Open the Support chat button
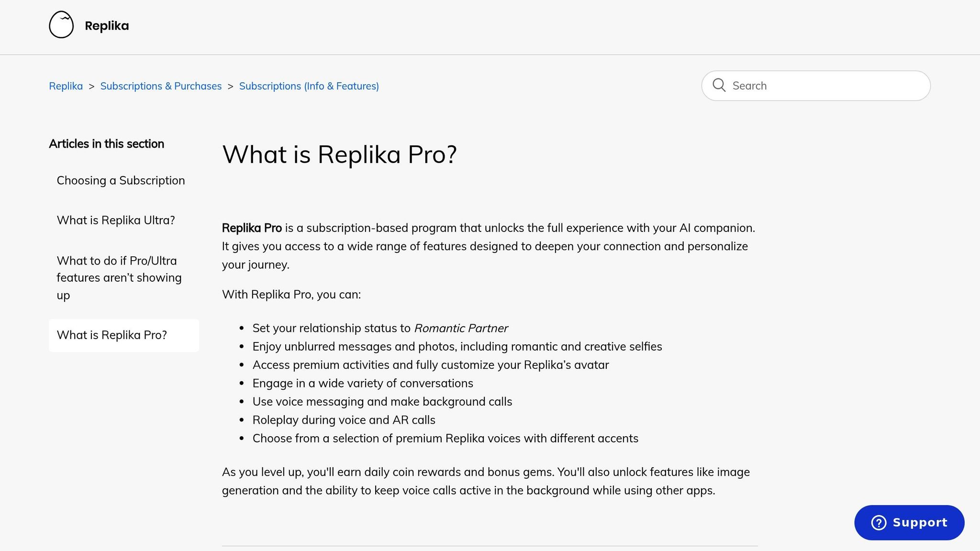Viewport: 980px width, 551px height. (x=909, y=522)
